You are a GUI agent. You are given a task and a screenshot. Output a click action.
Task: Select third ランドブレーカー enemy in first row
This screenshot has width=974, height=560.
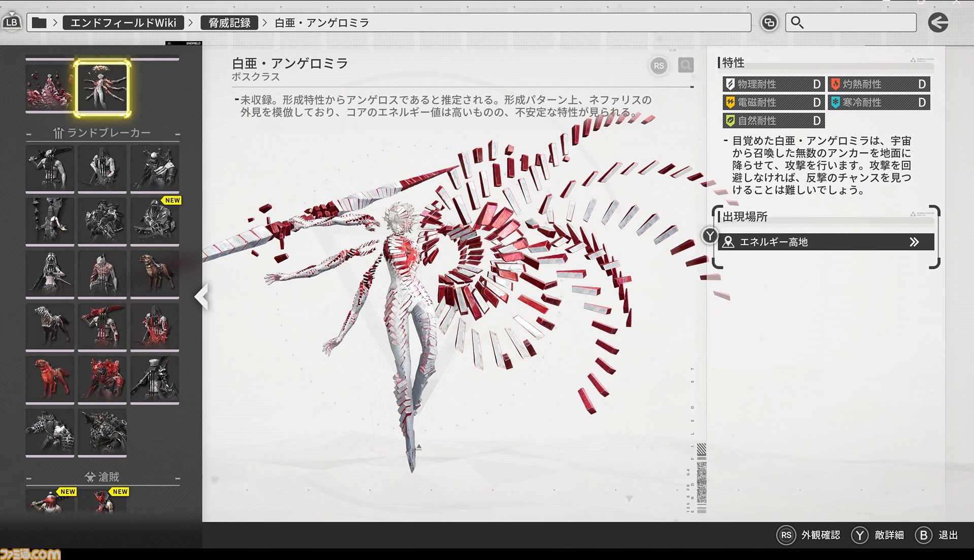pos(155,168)
